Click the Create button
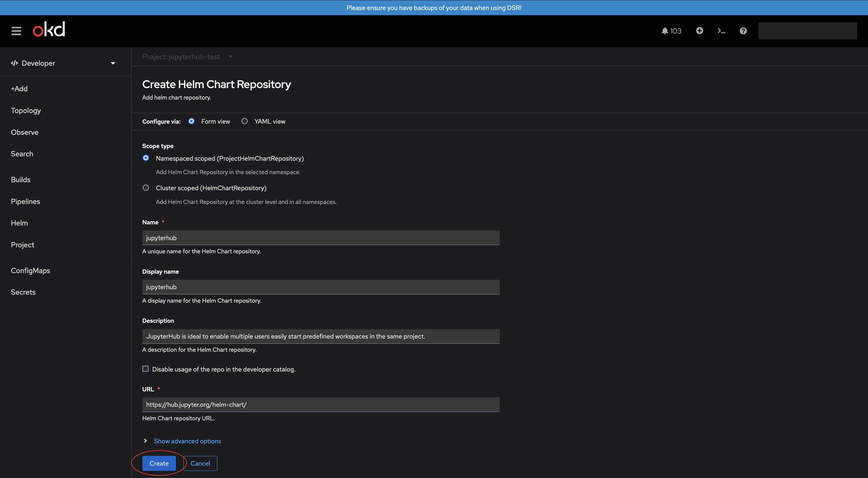This screenshot has height=478, width=868. pos(159,463)
